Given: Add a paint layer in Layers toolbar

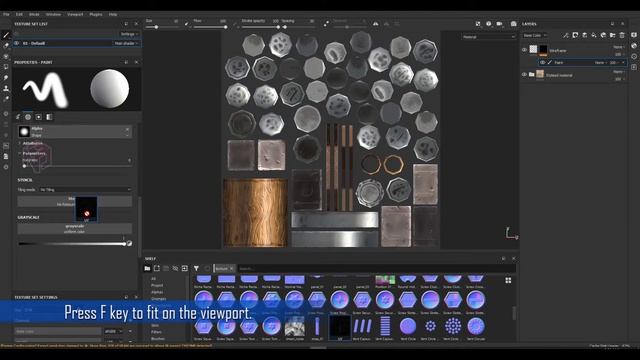Looking at the screenshot, I should [584, 36].
